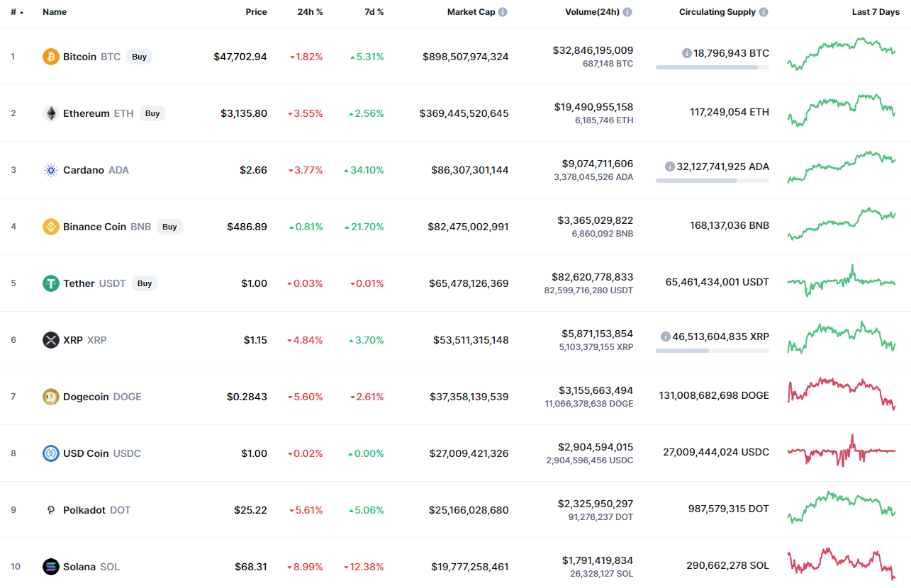Click USD Coin market cap $27,009,421,326
The height and width of the screenshot is (588, 911).
pyautogui.click(x=469, y=453)
